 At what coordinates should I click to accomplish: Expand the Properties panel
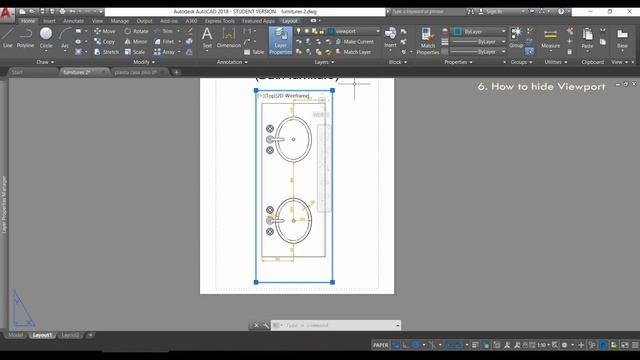458,62
